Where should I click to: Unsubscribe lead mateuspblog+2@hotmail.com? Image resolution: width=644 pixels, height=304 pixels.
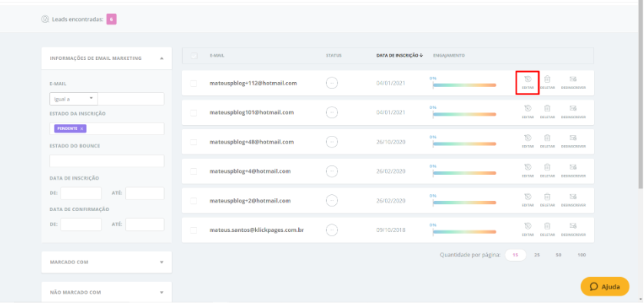[573, 200]
